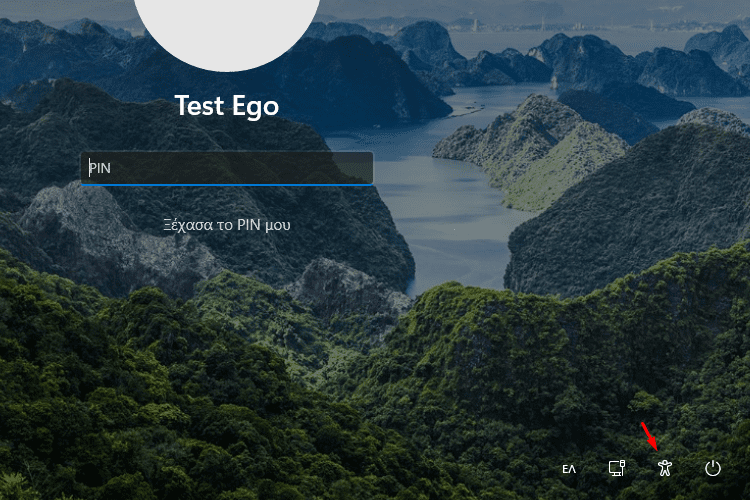Click into the PIN entry field

227,168
